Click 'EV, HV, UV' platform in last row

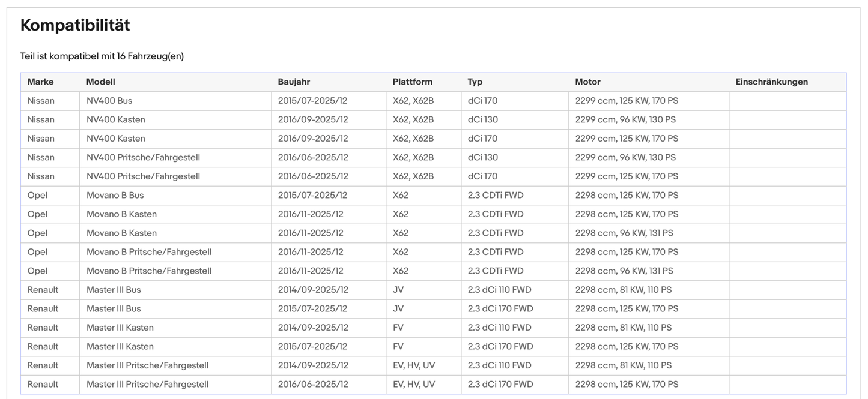coord(413,385)
